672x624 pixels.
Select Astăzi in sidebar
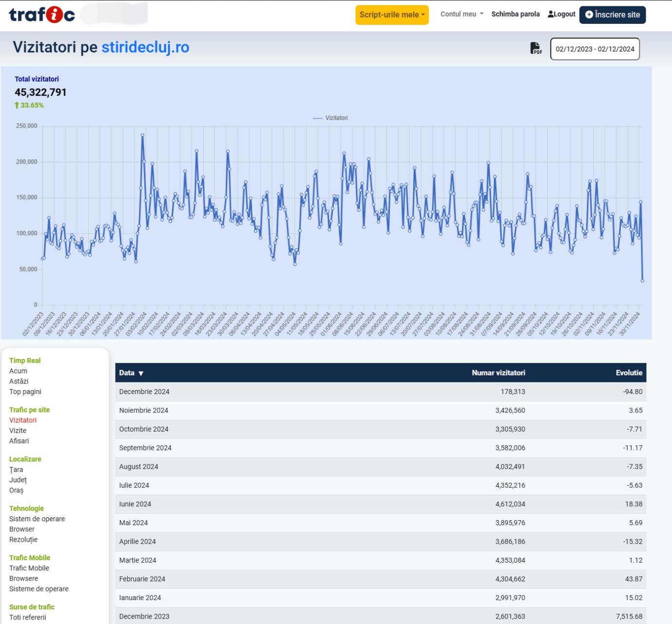(x=19, y=381)
